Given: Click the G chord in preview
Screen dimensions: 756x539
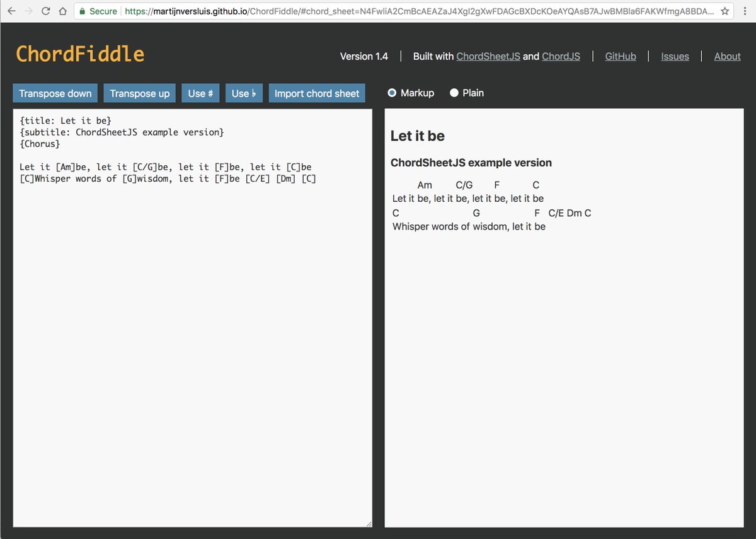Looking at the screenshot, I should [476, 213].
